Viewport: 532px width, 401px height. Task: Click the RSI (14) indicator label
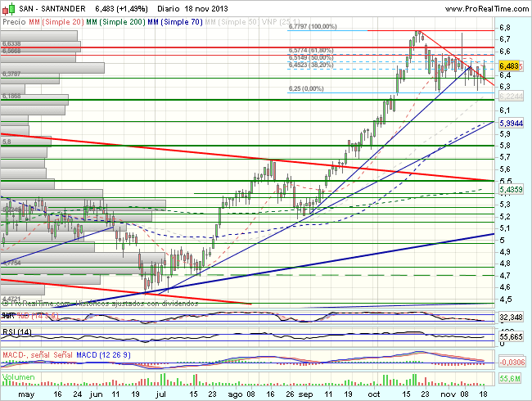[x=16, y=332]
